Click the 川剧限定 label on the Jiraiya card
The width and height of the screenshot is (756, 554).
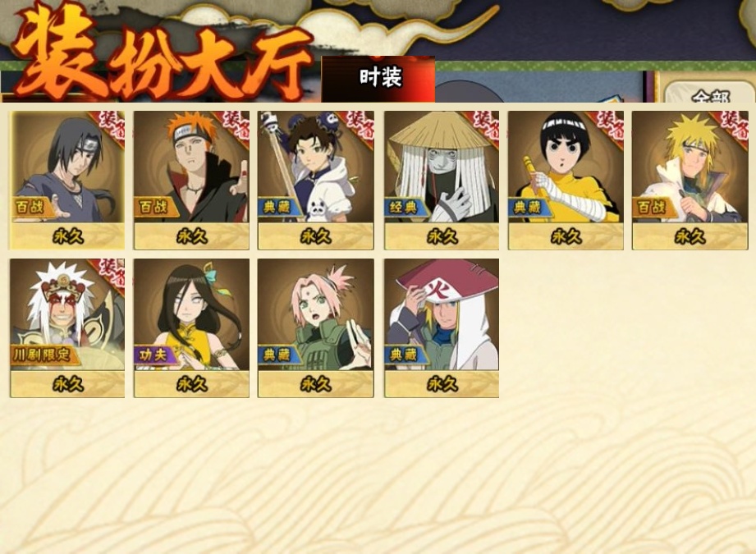(42, 355)
